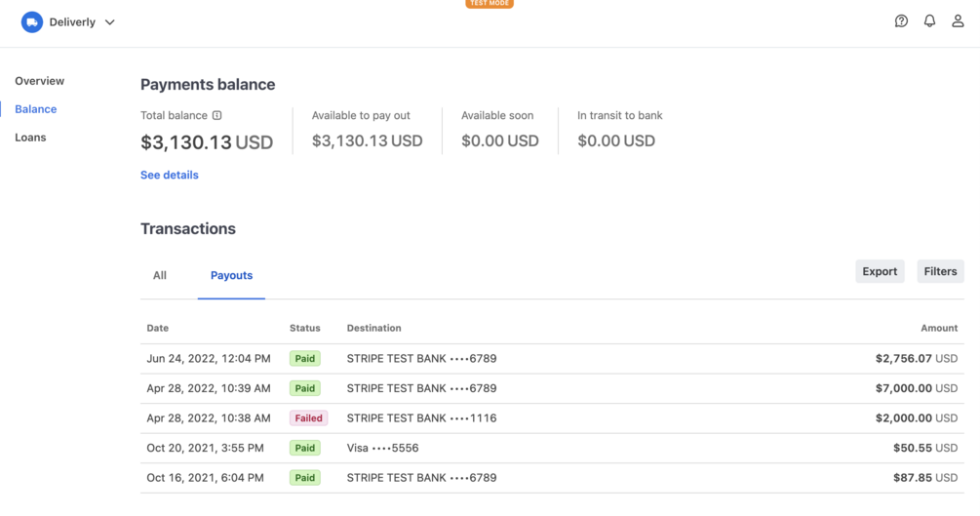Select the Payouts tab

231,275
